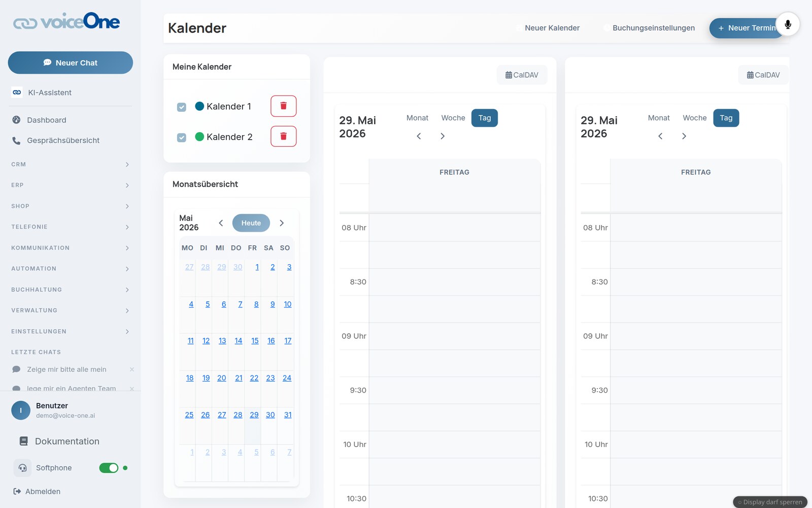Screen dimensions: 812x508
Task: Expand the VERWALTUNG section
Action: (x=70, y=310)
